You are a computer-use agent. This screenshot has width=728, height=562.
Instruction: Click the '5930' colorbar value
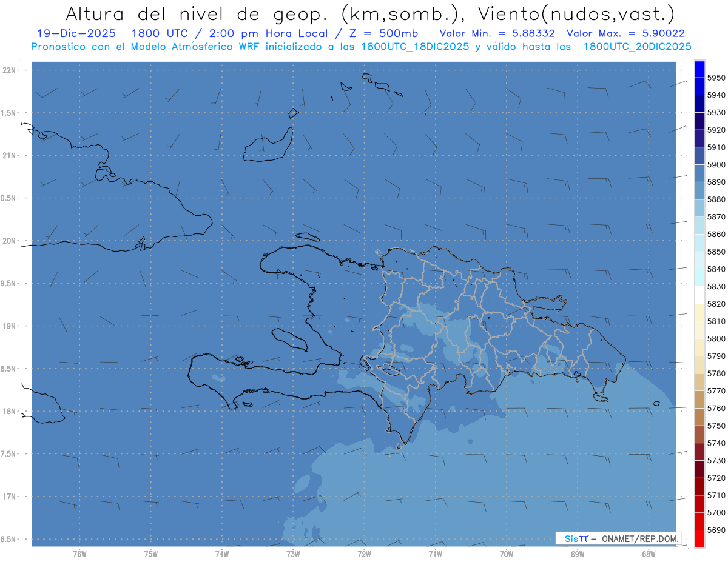click(x=716, y=113)
